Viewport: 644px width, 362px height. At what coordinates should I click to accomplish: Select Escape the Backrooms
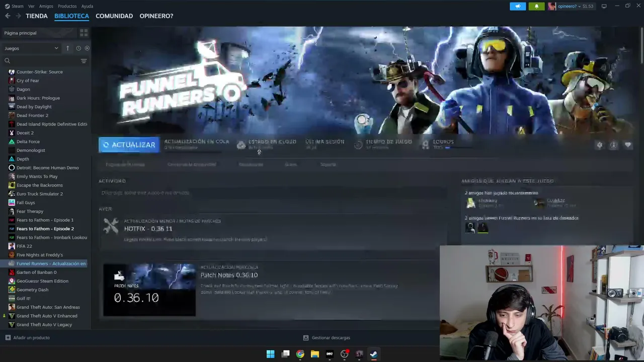(x=40, y=185)
